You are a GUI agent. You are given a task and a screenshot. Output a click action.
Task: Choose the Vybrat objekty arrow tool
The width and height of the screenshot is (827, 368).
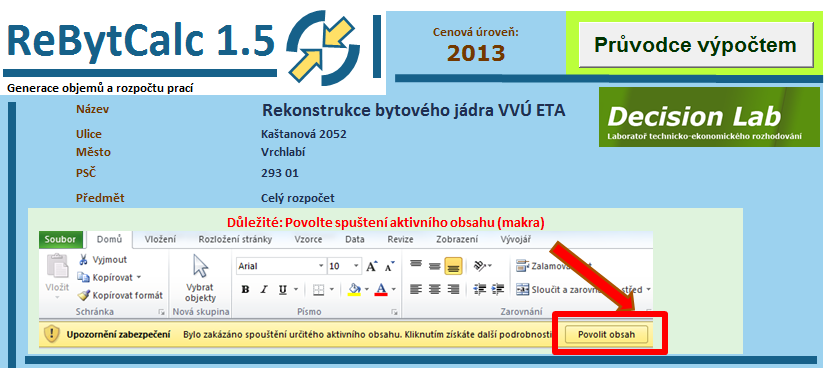coord(200,265)
